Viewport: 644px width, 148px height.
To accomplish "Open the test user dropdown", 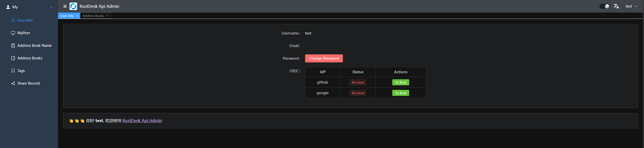I will pos(631,6).
